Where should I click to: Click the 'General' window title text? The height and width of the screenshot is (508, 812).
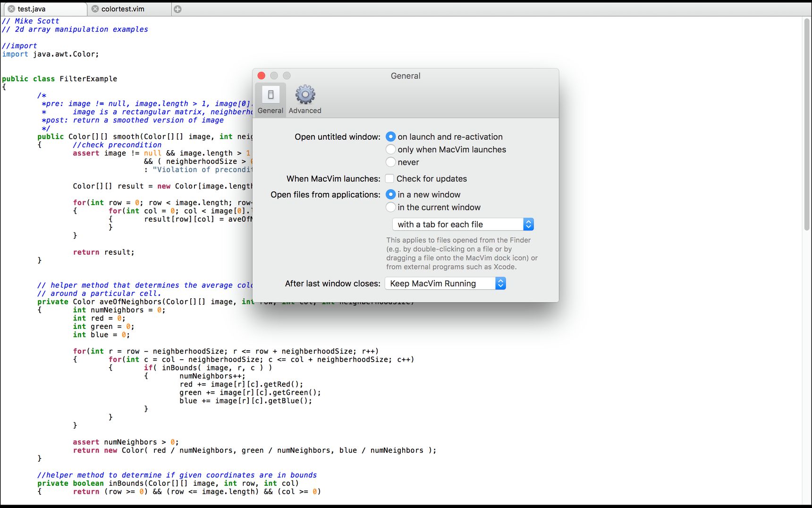click(406, 76)
